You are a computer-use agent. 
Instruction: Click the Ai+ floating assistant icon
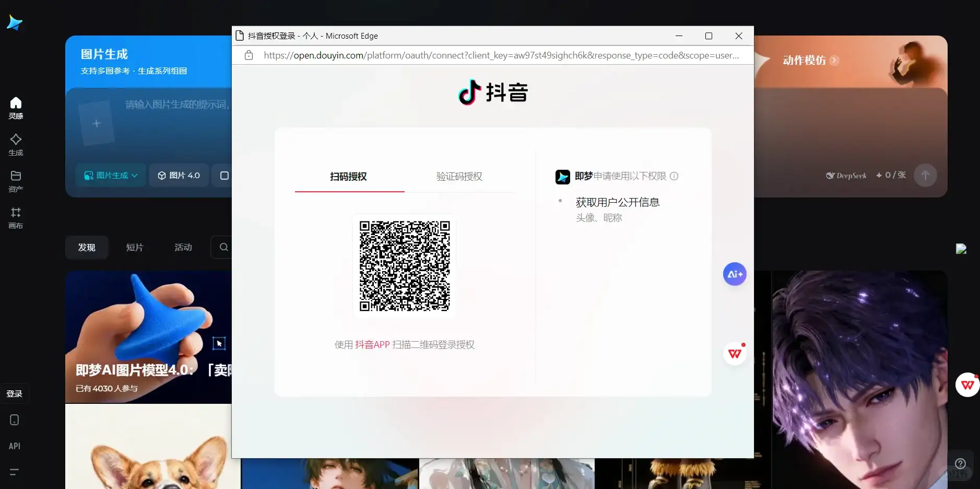click(x=734, y=274)
